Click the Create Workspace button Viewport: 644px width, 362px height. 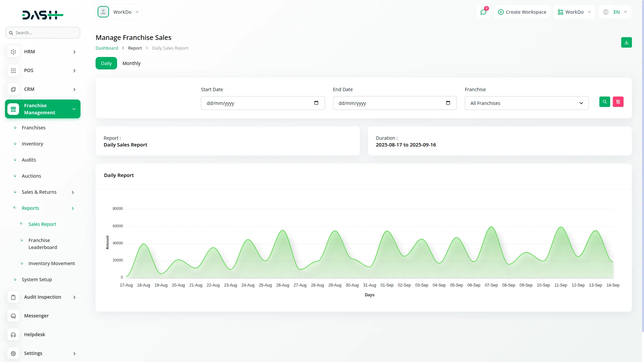click(x=522, y=12)
